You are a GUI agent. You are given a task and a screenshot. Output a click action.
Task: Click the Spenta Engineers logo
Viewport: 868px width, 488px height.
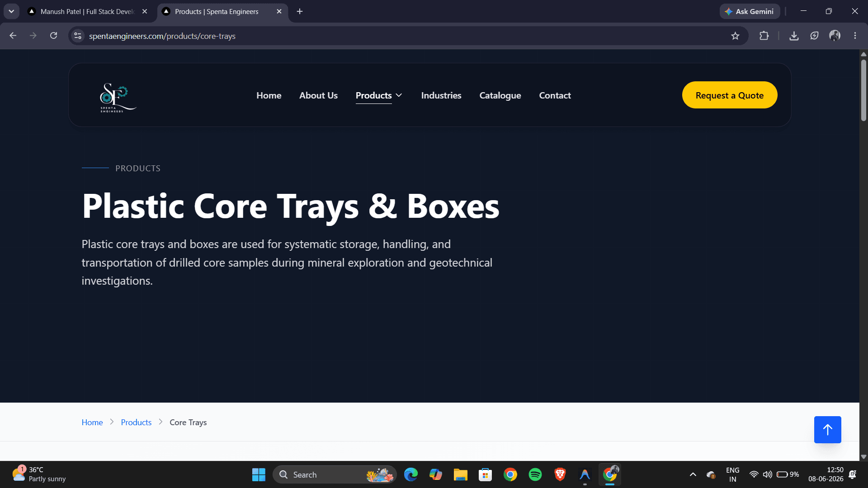118,98
